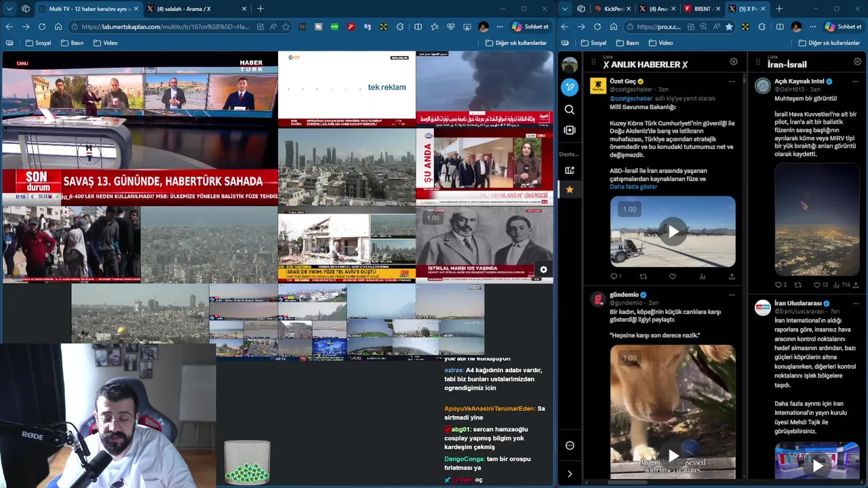The height and width of the screenshot is (488, 868).
Task: Open İstiklal Marşı 105 Yaşında stream tile
Action: click(x=484, y=244)
